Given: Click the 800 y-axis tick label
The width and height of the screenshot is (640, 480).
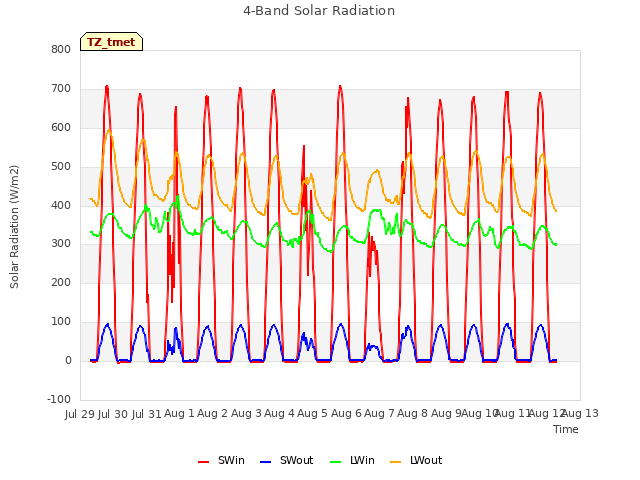Looking at the screenshot, I should tap(61, 50).
